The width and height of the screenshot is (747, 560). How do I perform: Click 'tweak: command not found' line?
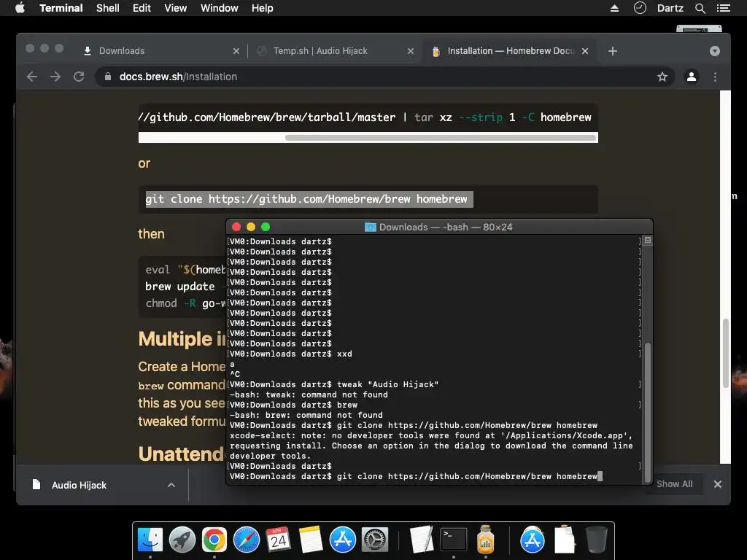click(x=309, y=394)
